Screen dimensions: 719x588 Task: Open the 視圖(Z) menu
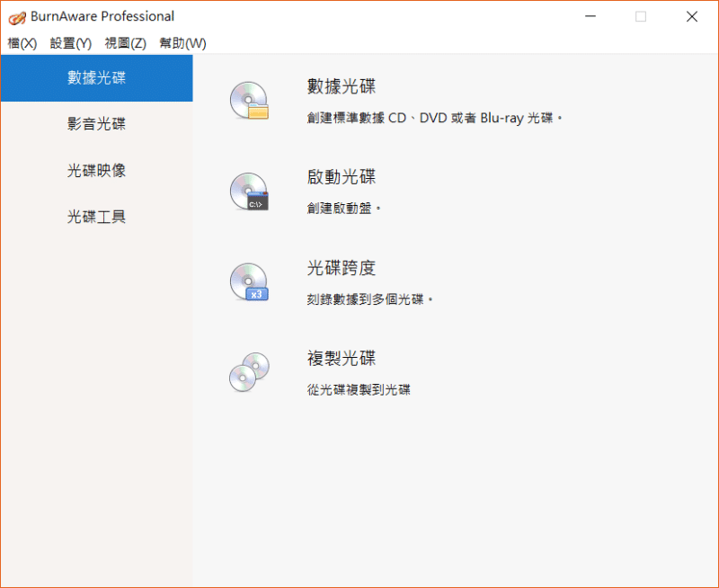pos(125,43)
